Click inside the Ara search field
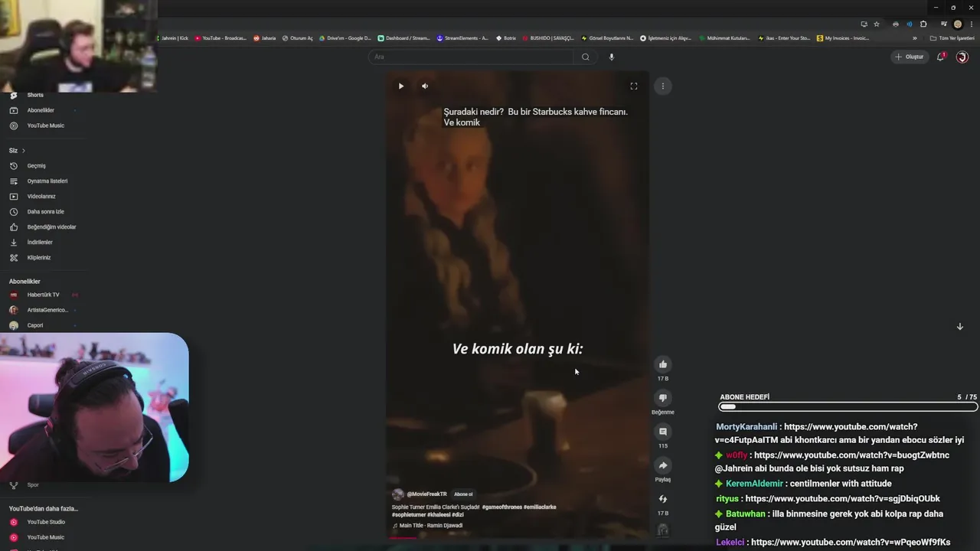This screenshot has height=551, width=980. click(471, 57)
